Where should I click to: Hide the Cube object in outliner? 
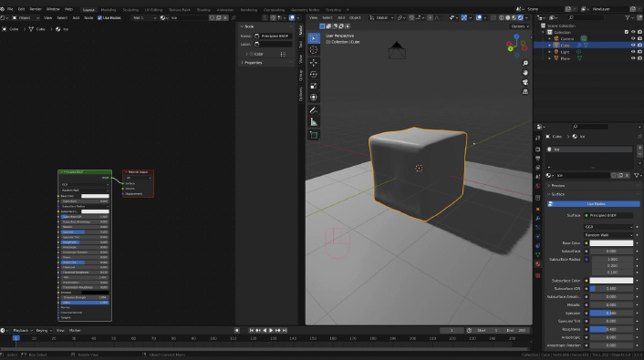coord(633,46)
